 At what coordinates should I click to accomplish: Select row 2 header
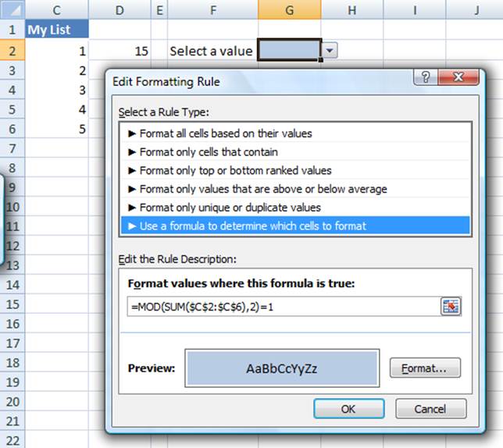click(x=12, y=51)
